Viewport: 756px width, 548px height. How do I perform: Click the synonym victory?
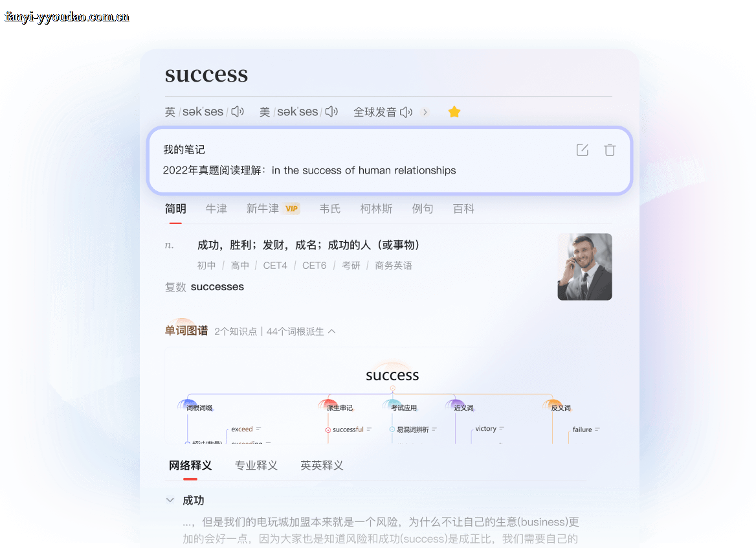click(485, 428)
